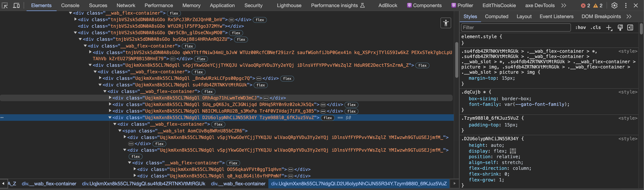Open DevTools settings gear
Image resolution: width=644 pixels, height=190 pixels.
(x=614, y=5)
